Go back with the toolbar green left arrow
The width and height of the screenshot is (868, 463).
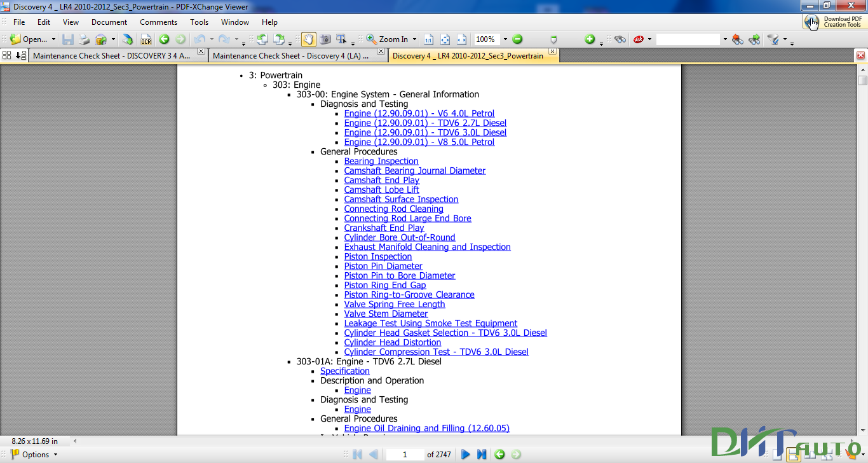pos(164,39)
